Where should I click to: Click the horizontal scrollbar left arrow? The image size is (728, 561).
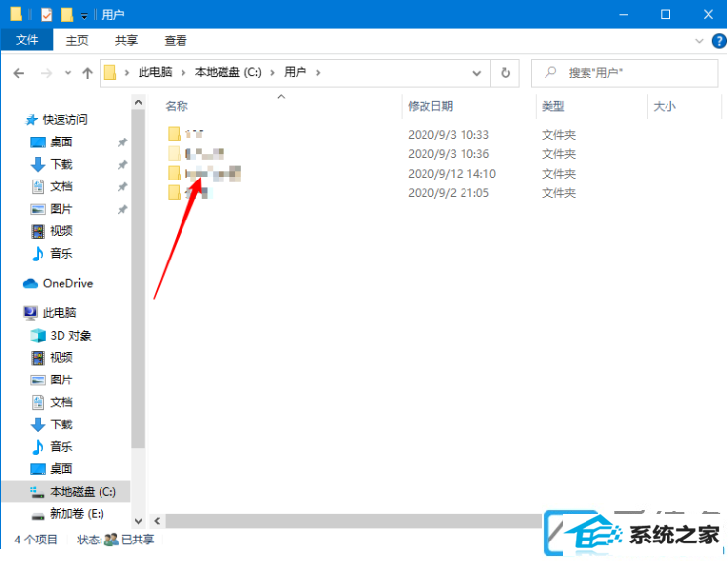(x=157, y=521)
